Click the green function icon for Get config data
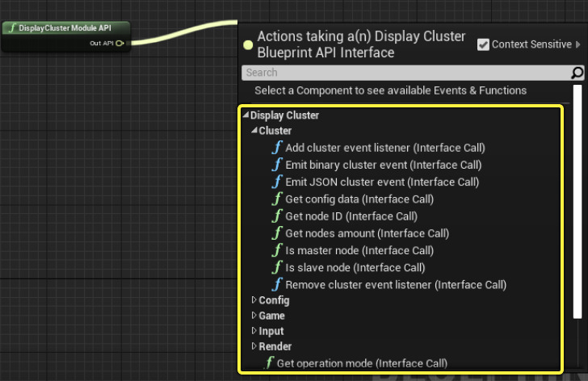 278,199
